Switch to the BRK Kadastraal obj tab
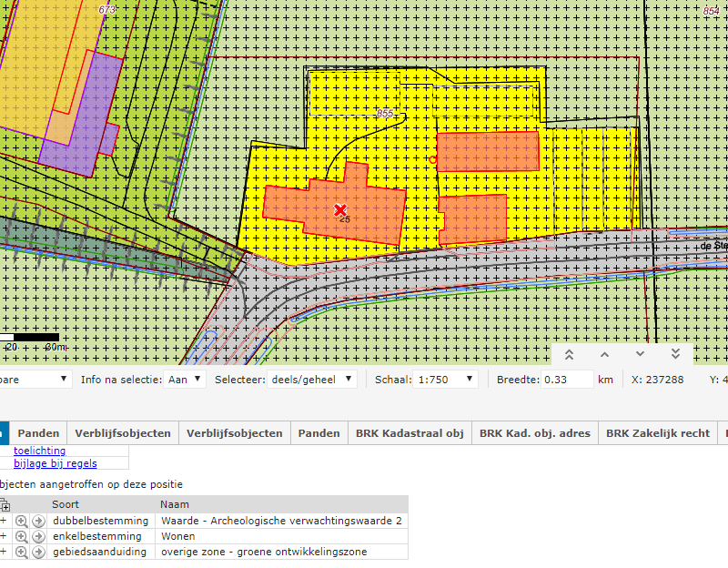 [410, 433]
